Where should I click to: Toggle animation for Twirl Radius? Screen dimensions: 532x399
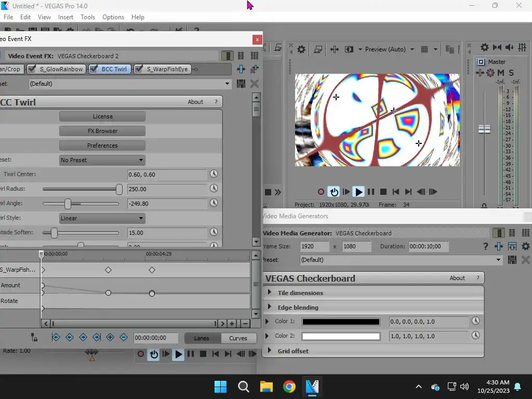pos(214,189)
